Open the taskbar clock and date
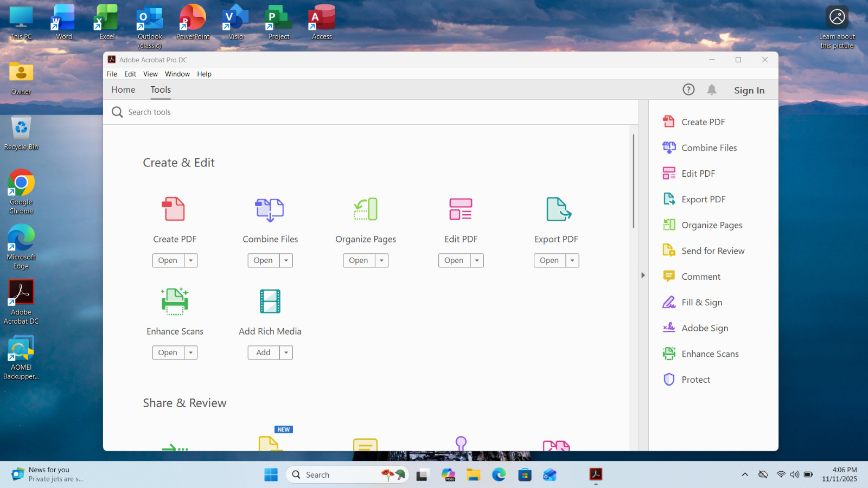 pos(840,474)
